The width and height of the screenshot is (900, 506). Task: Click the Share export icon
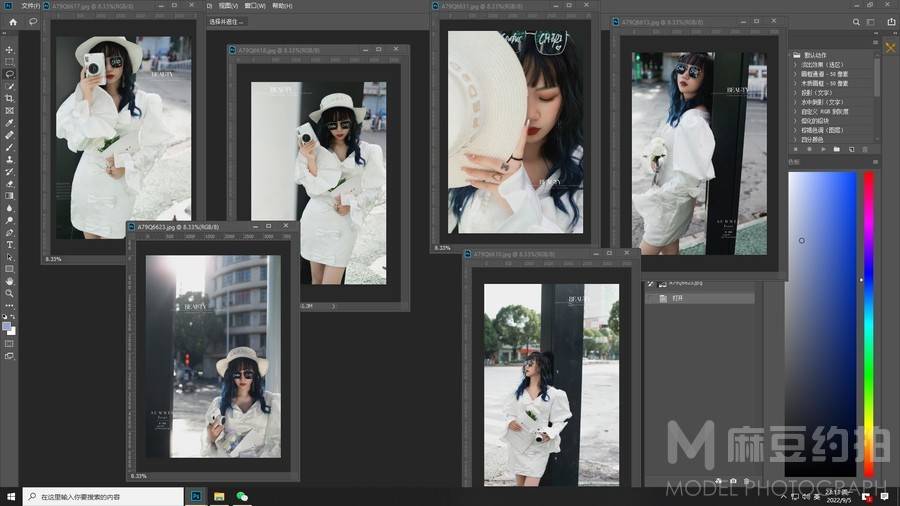[x=891, y=22]
